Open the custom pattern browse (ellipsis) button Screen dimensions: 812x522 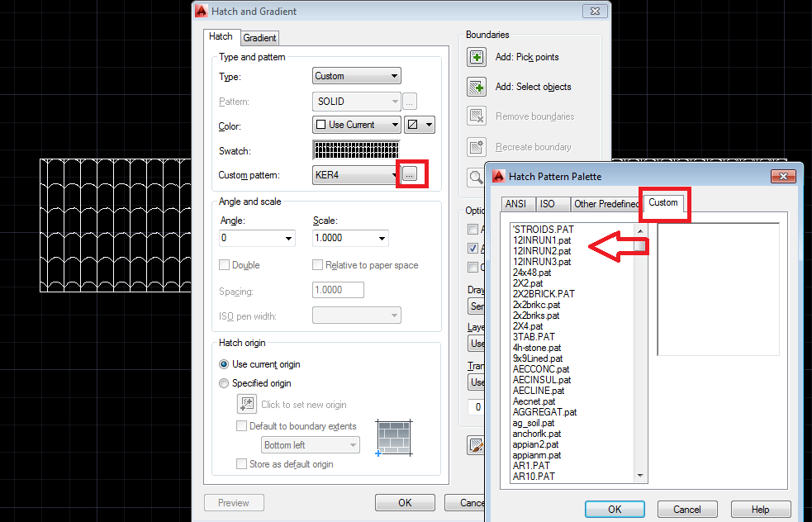coord(411,174)
